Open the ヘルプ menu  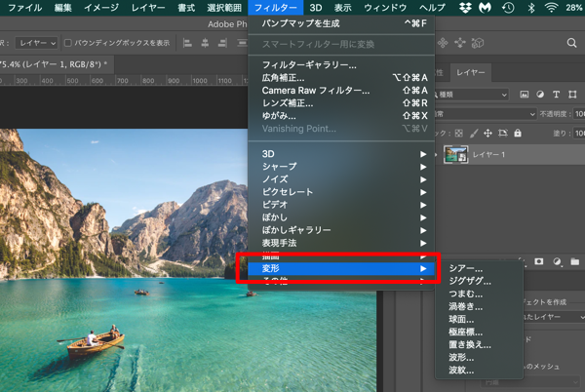point(432,8)
